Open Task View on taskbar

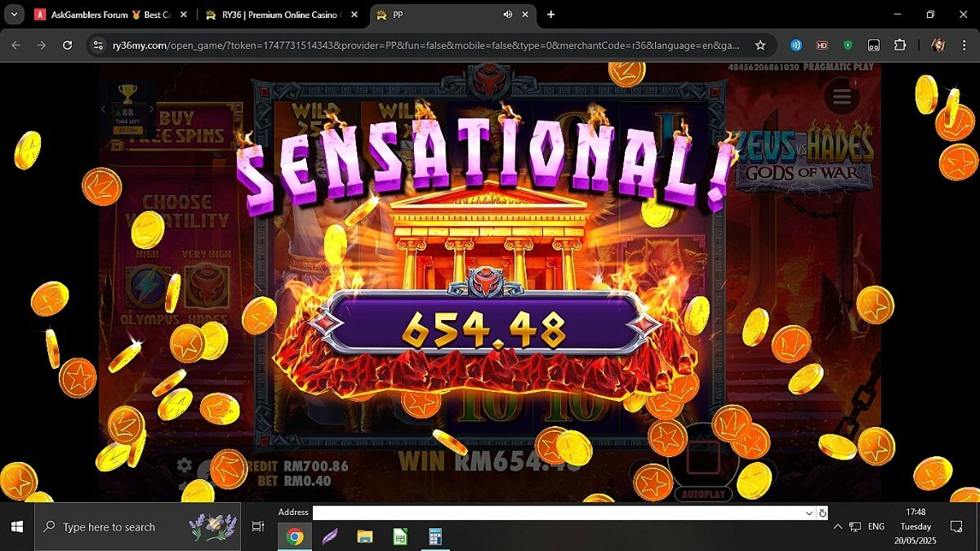click(258, 527)
